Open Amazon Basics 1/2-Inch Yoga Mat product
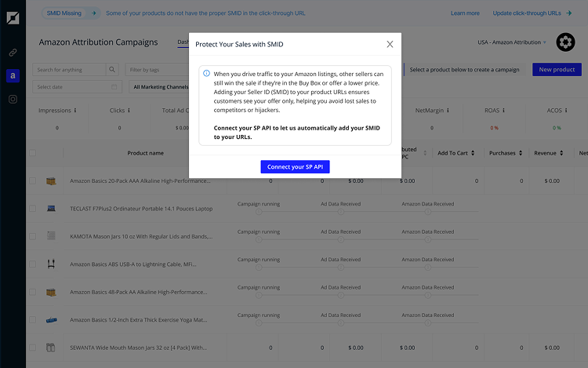 click(138, 319)
